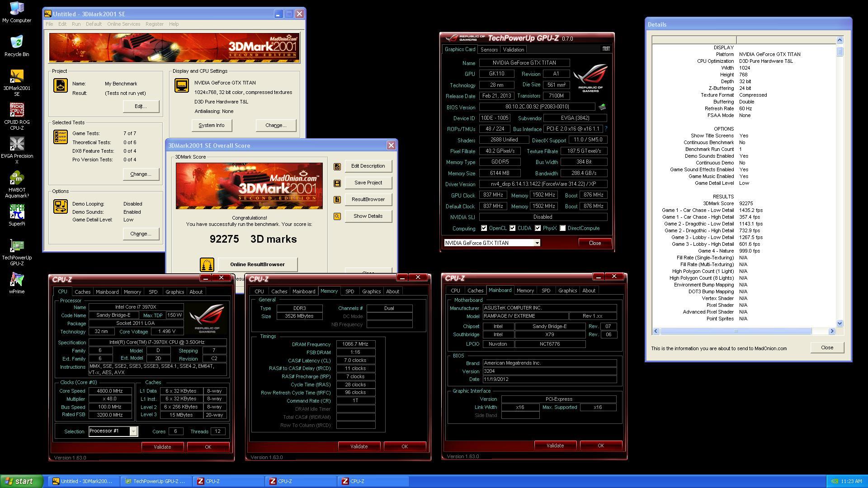868x488 pixels.
Task: Launch 3DMark2001 SE desktop shortcut
Action: tap(17, 83)
